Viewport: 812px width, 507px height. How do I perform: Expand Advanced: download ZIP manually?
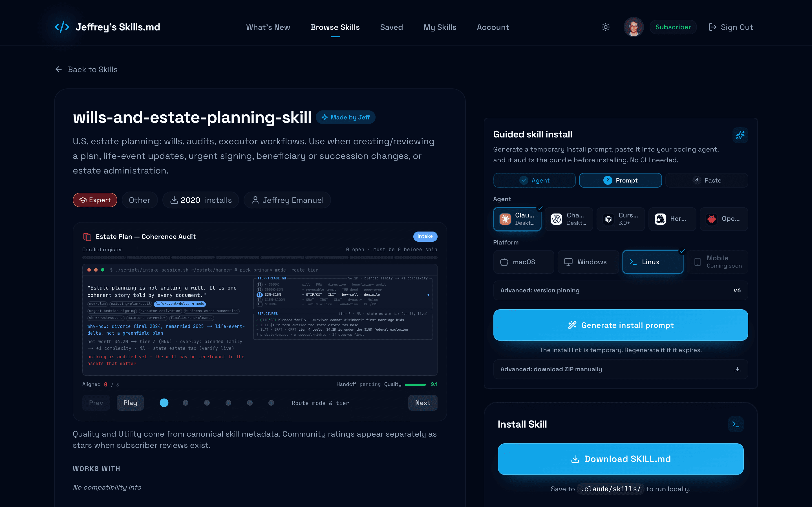pos(620,369)
